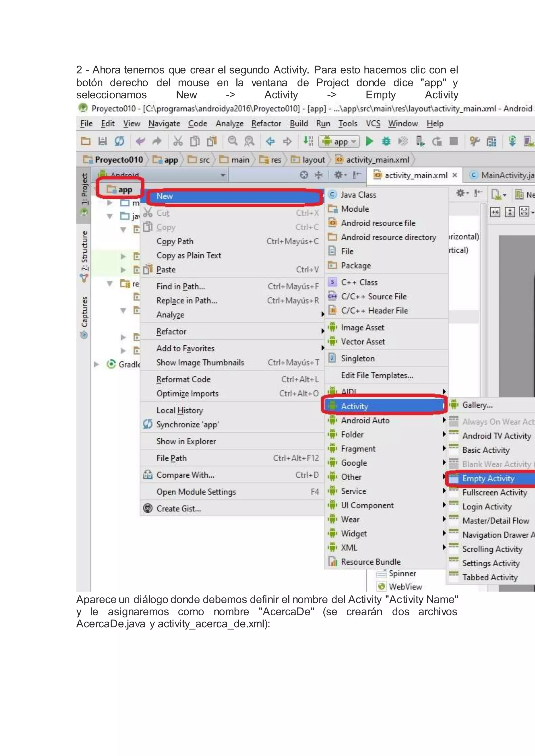Click the Debug app bug icon
The image size is (535, 756).
click(386, 141)
